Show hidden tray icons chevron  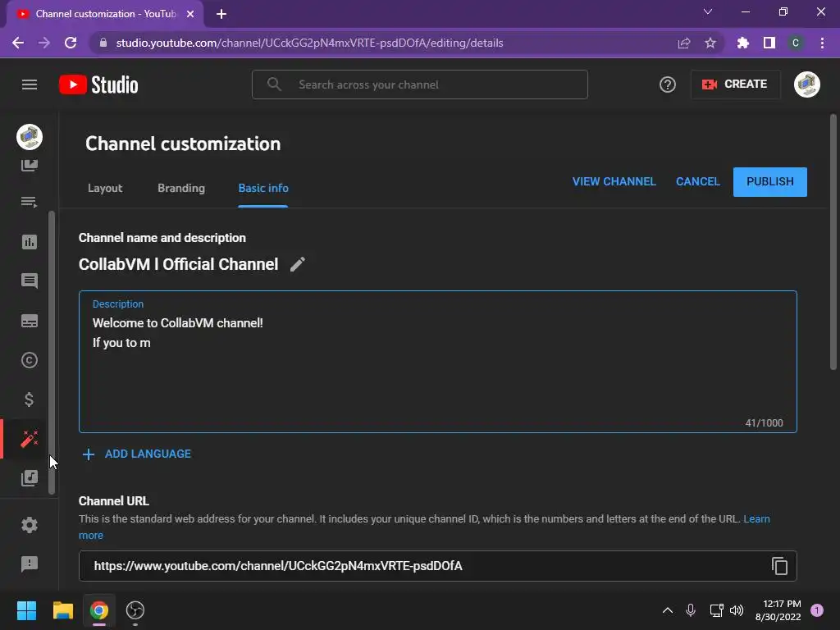point(668,610)
